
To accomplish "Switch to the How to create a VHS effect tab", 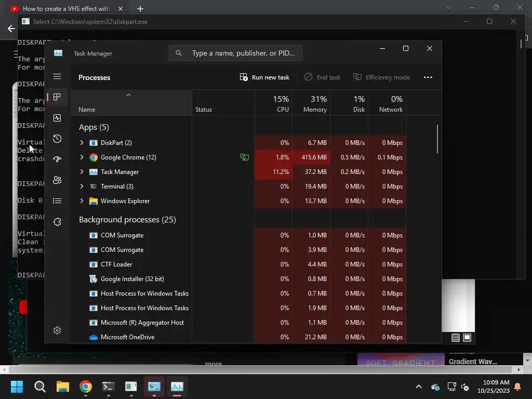I will tap(66, 9).
